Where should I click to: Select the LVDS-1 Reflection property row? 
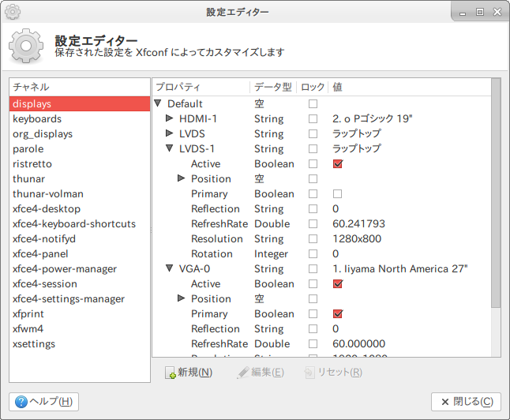[321, 209]
